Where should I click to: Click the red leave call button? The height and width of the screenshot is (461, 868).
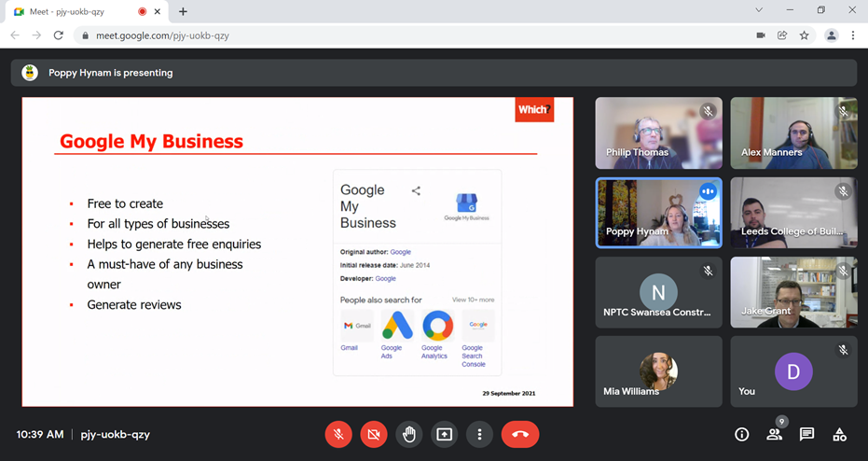(520, 434)
